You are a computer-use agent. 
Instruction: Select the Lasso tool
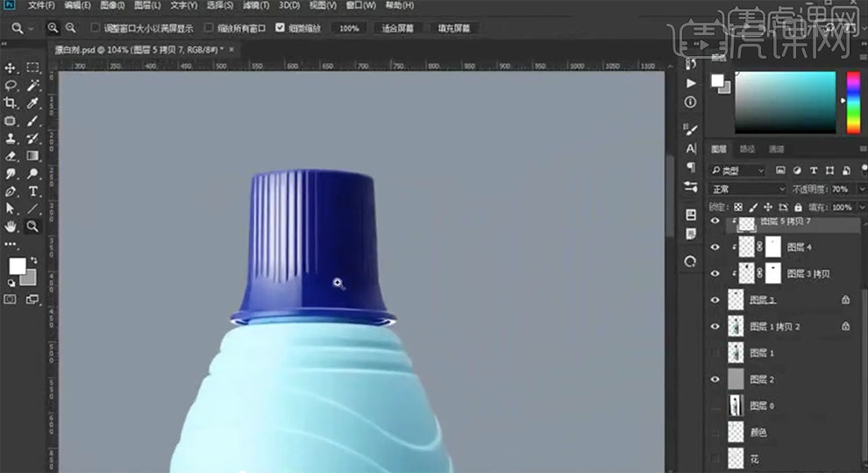(x=11, y=85)
